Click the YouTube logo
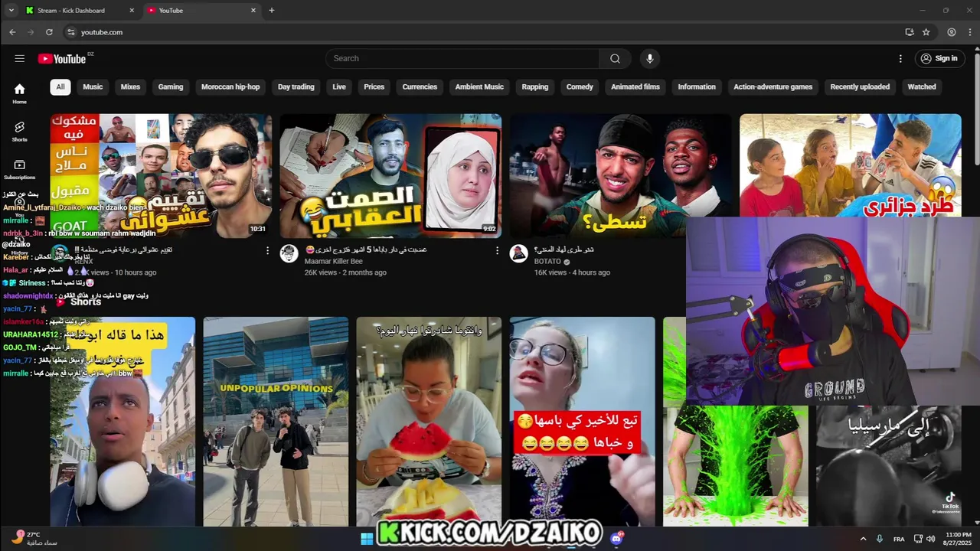This screenshot has height=551, width=980. click(62, 59)
